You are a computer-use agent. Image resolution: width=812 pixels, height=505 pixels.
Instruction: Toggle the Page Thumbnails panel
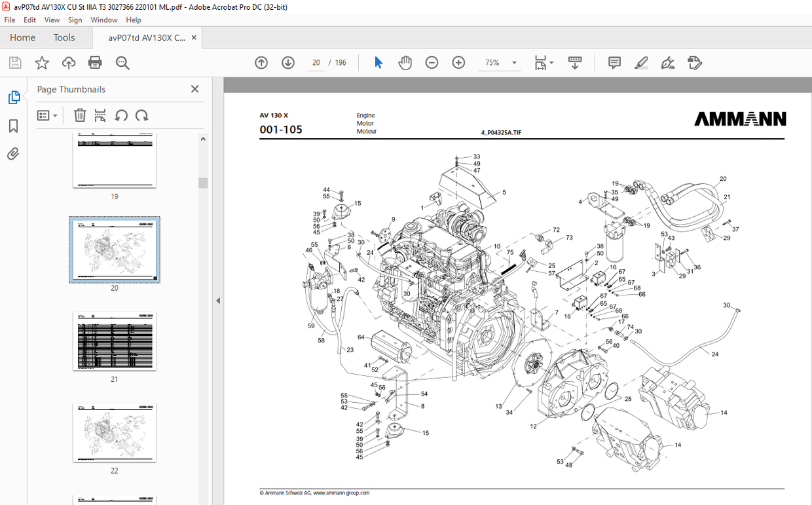click(x=14, y=96)
